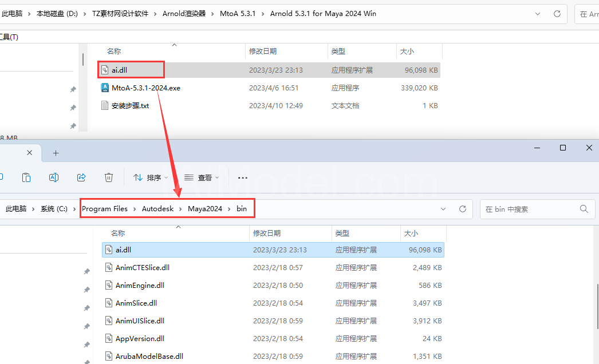Expand address bar history in bin window
599x364 pixels.
coord(443,209)
